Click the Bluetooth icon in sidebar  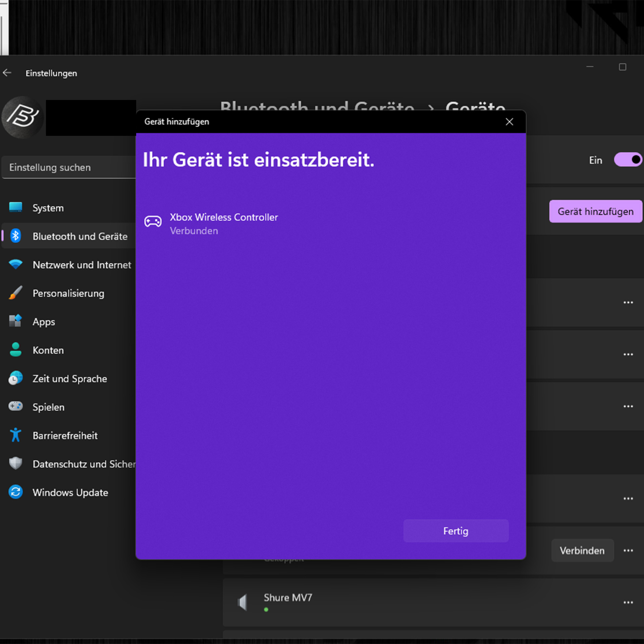(x=15, y=236)
